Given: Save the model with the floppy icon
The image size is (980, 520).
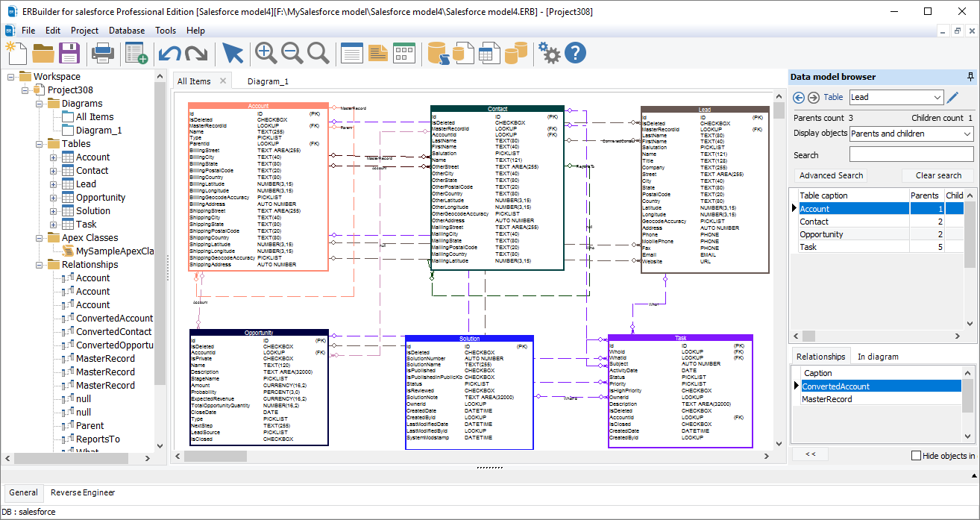Looking at the screenshot, I should tap(69, 53).
